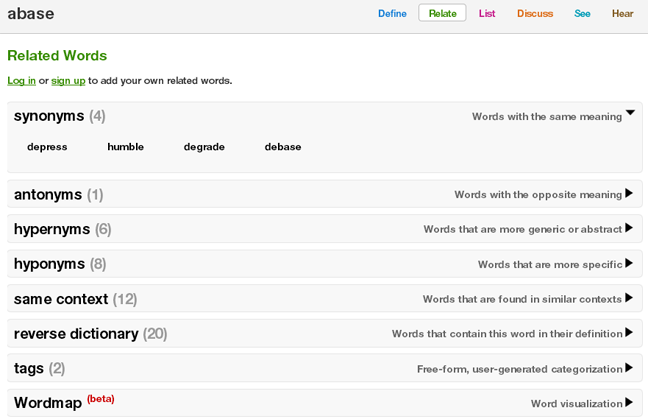Expand Wordmap section arrow
The width and height of the screenshot is (648, 419).
click(x=629, y=402)
